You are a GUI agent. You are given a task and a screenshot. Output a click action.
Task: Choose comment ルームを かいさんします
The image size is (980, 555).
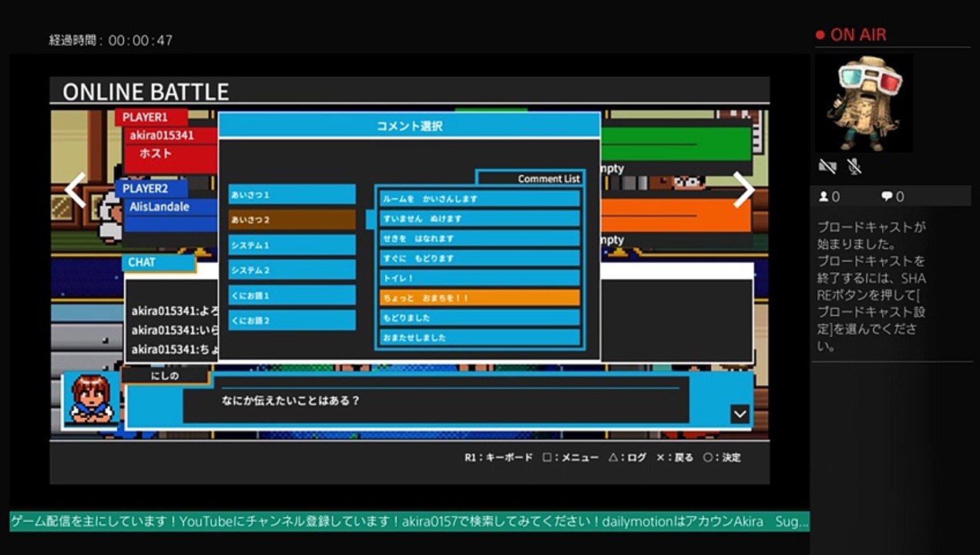(479, 199)
